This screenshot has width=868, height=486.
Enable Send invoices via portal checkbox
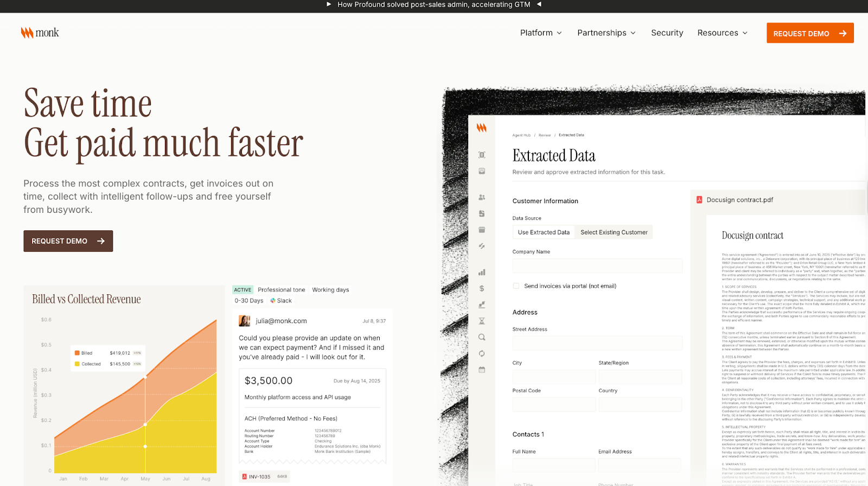click(516, 286)
